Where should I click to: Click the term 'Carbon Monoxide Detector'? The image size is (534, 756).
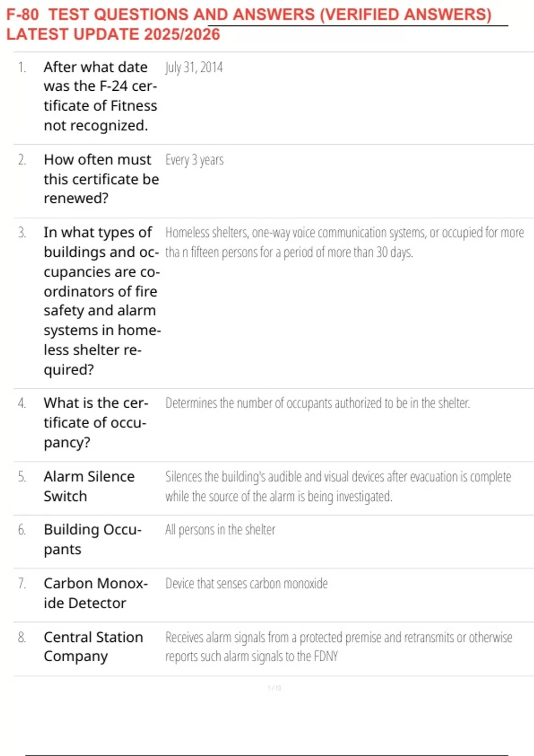[95, 593]
